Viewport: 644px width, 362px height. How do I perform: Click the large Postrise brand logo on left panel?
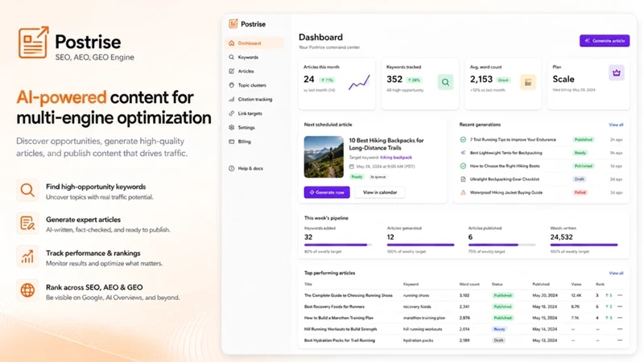point(34,43)
